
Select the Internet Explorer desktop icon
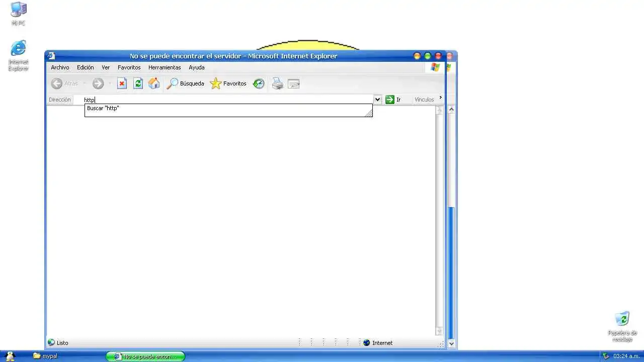pos(19,55)
